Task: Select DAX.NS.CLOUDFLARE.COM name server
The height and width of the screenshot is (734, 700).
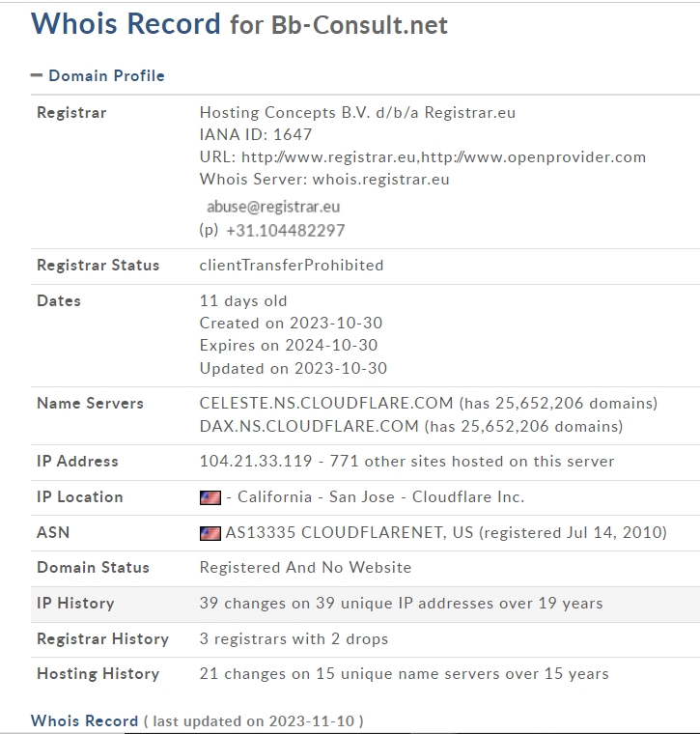Action: 309,427
